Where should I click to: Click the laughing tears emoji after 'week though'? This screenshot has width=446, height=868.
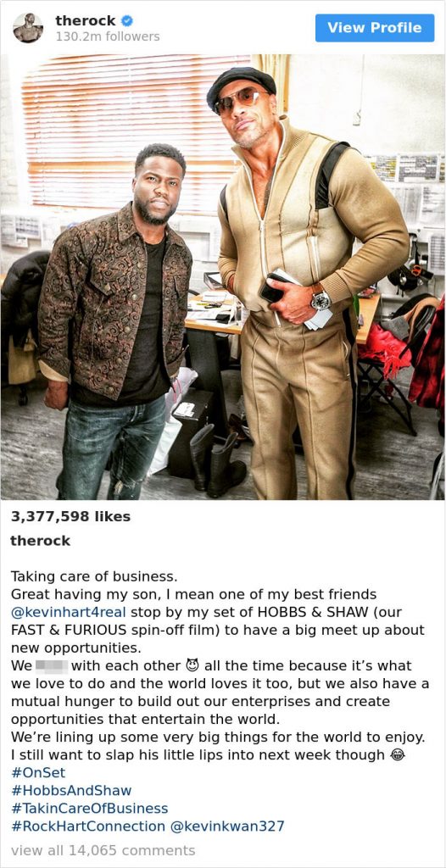(x=396, y=755)
